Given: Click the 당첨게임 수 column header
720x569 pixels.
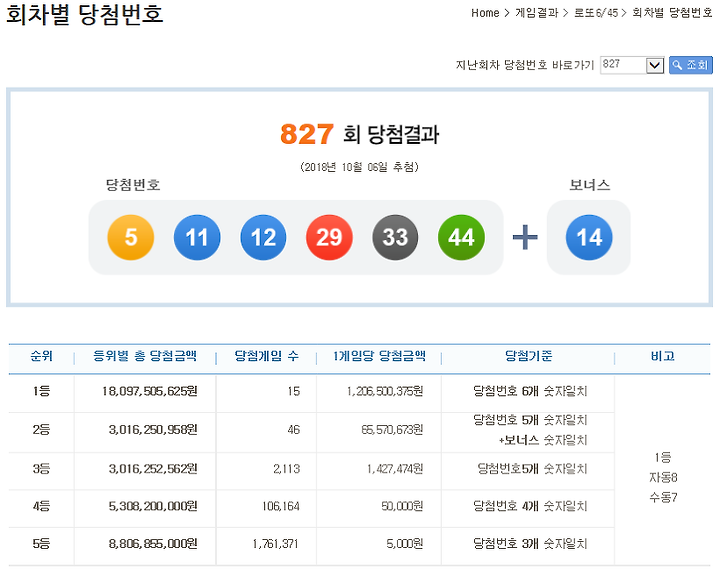Looking at the screenshot, I should (x=266, y=356).
